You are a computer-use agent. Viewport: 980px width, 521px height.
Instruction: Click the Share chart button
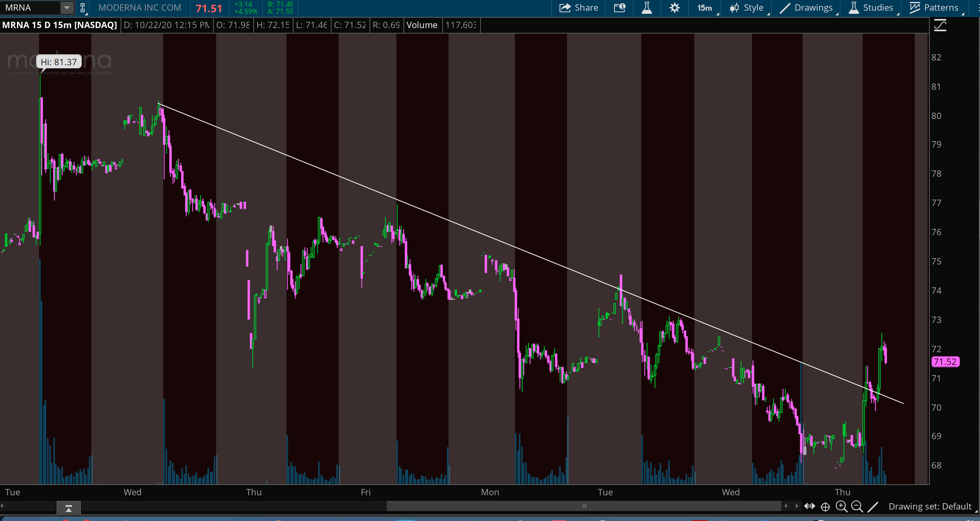click(x=579, y=8)
